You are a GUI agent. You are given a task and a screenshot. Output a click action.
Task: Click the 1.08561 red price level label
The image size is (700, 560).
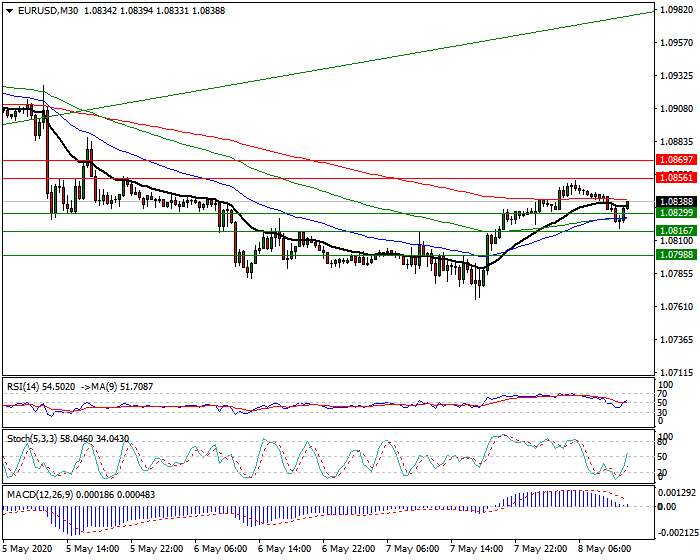pyautogui.click(x=676, y=178)
